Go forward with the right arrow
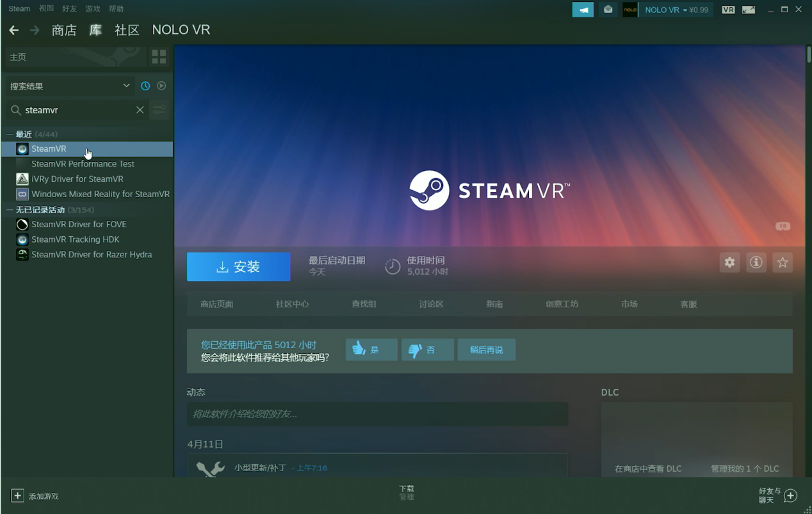Viewport: 812px width, 514px height. click(x=35, y=30)
